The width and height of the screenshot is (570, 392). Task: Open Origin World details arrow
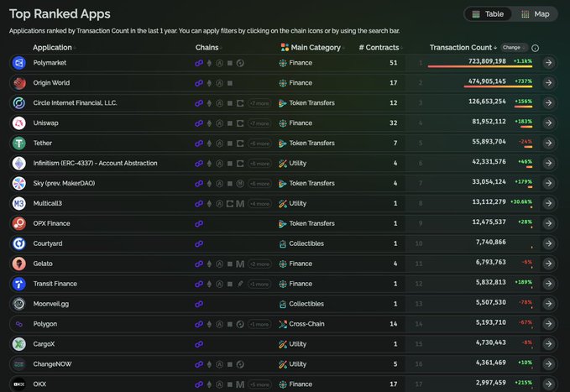[x=548, y=83]
